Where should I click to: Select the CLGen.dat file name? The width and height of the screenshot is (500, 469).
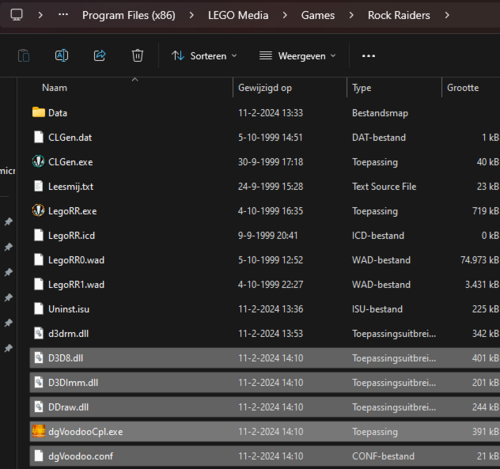[x=70, y=137]
